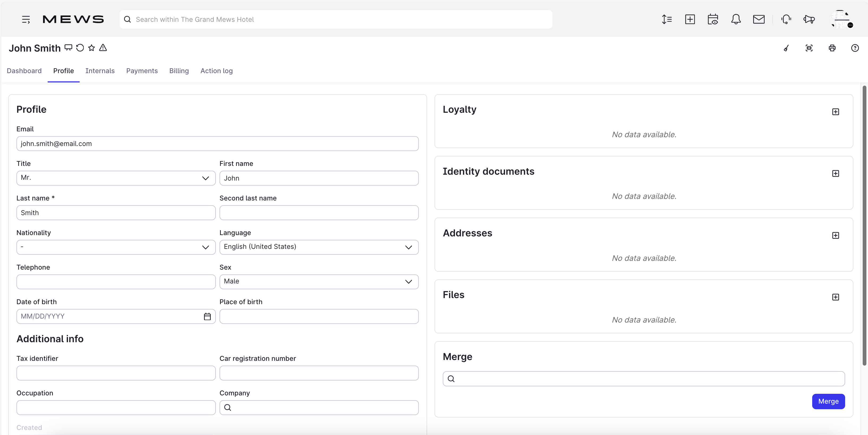
Task: Toggle the search icon in Company field
Action: pos(228,408)
